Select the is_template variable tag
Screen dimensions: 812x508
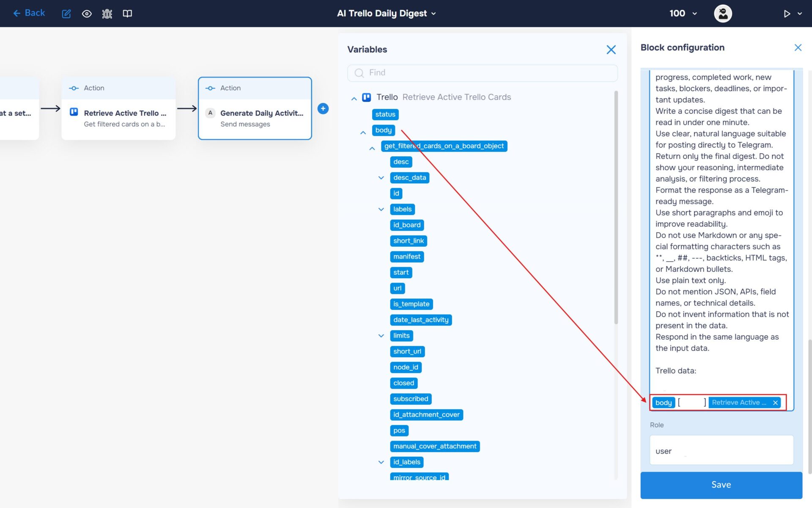pyautogui.click(x=411, y=304)
